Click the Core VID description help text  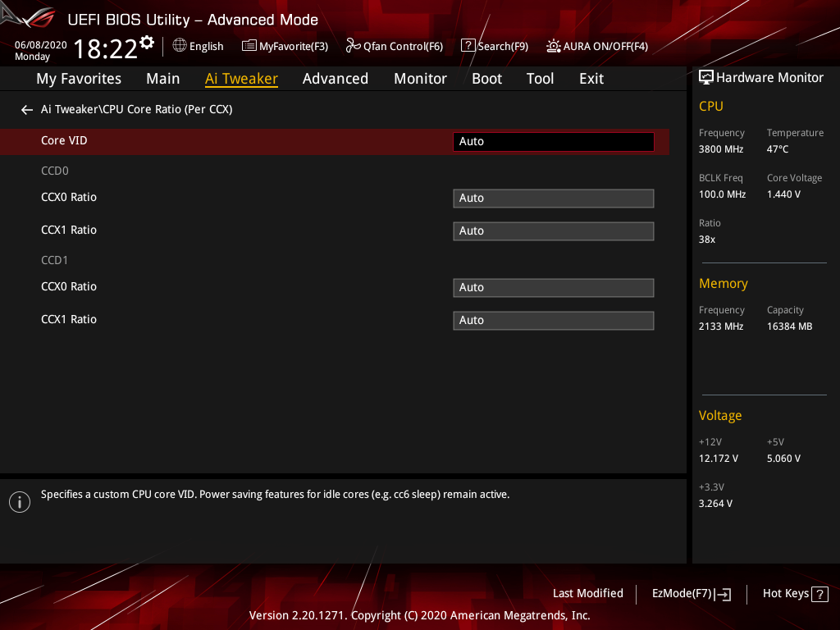pyautogui.click(x=275, y=495)
